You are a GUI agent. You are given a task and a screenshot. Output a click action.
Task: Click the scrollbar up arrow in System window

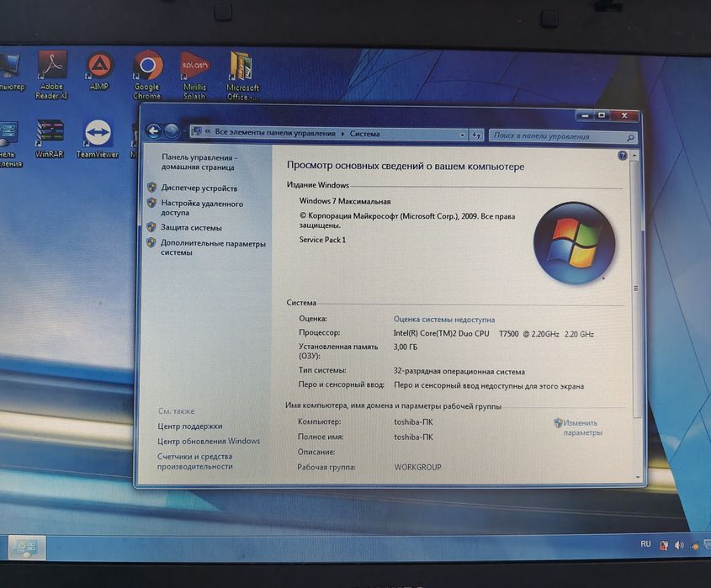(x=634, y=156)
